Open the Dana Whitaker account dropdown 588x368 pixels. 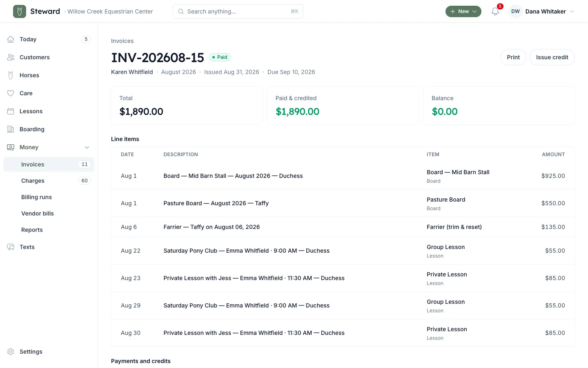542,11
